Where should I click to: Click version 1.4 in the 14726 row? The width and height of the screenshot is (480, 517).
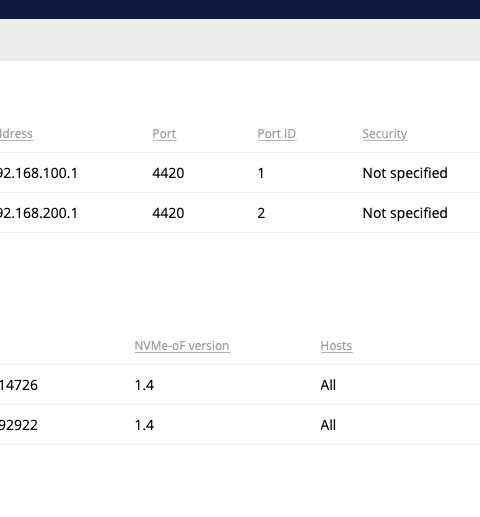pyautogui.click(x=144, y=385)
